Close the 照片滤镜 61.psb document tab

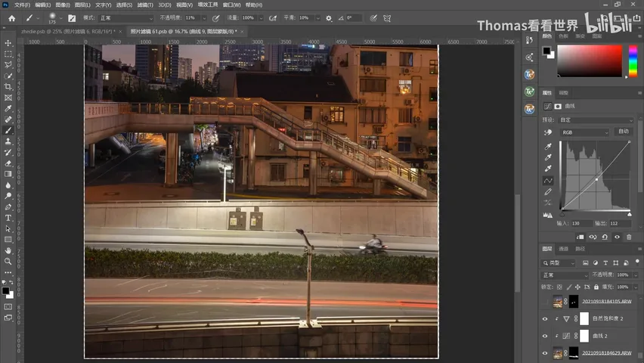click(242, 32)
